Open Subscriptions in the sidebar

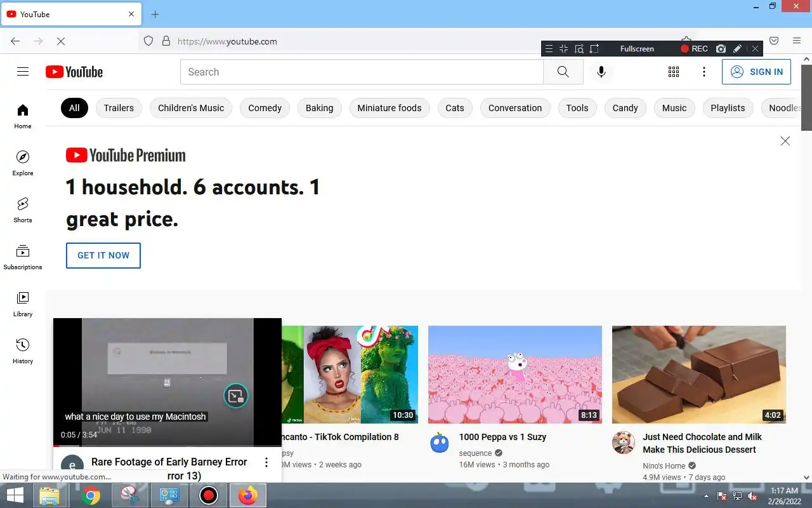coord(23,257)
